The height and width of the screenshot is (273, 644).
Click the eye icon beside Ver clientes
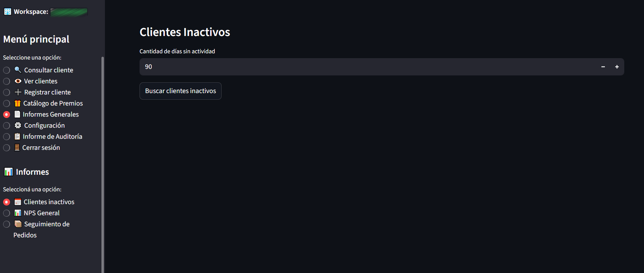pyautogui.click(x=18, y=81)
